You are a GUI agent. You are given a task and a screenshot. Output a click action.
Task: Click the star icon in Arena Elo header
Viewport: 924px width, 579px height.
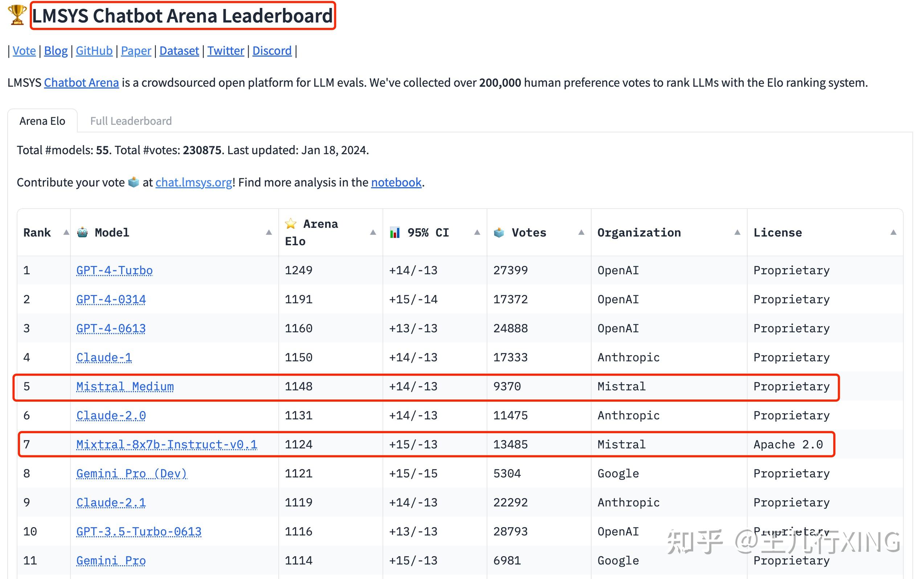291,223
